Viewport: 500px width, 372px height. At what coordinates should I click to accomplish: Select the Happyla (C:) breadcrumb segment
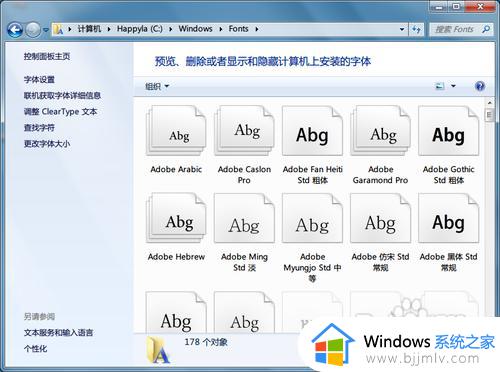pos(140,29)
